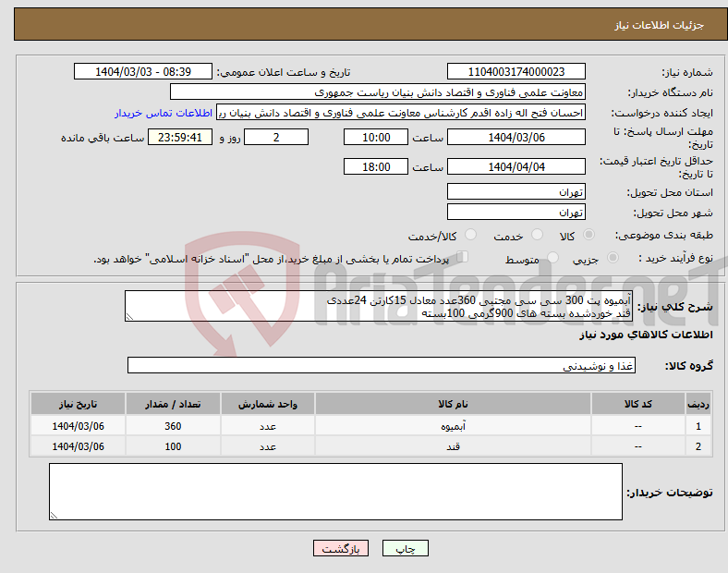This screenshot has height=573, width=728.
Task: Click the buyer organization name field
Action: 378,91
